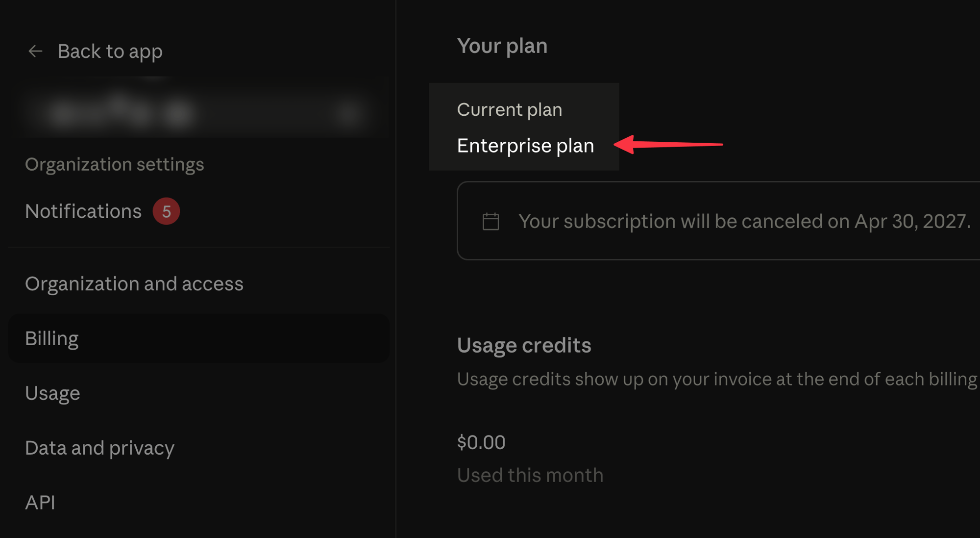Open the Usage sidebar item
Viewport: 980px width, 538px height.
52,393
